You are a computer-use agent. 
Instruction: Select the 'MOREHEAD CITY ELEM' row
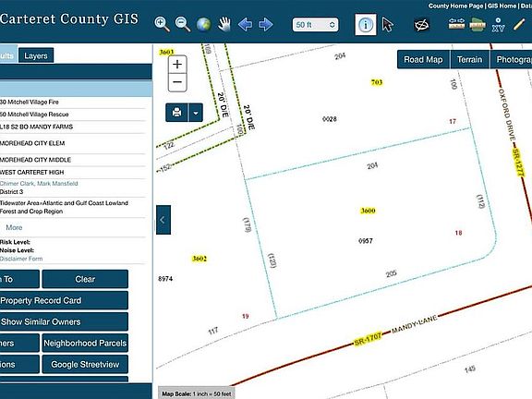click(x=72, y=143)
